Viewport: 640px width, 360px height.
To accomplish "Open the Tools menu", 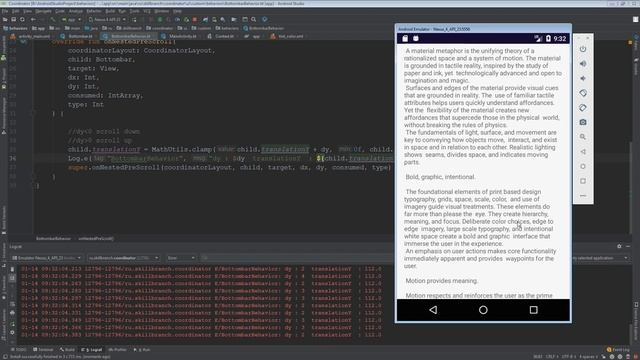I will (x=134, y=11).
